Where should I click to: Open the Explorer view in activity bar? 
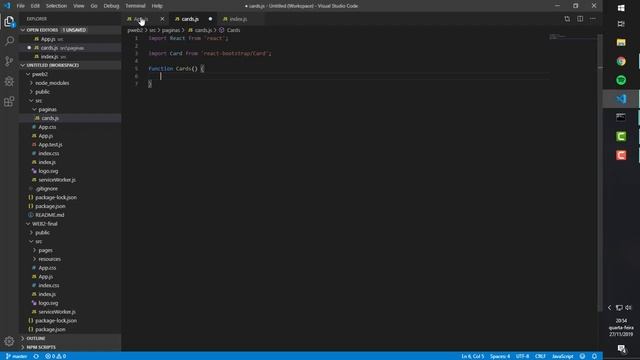click(9, 22)
